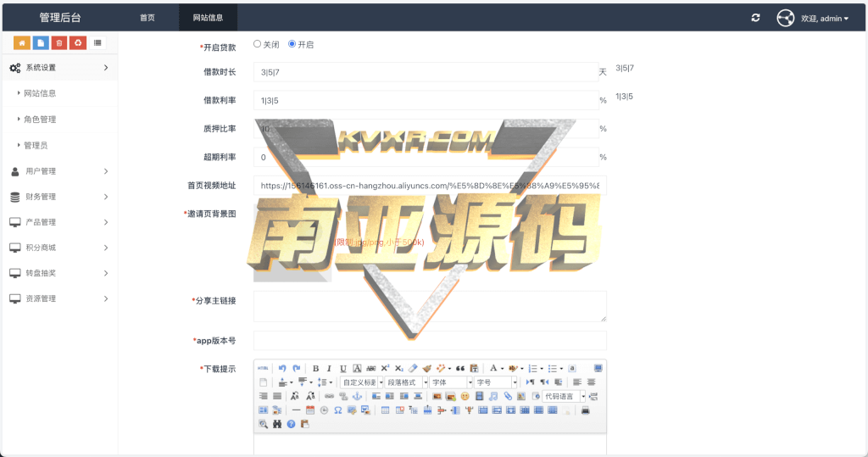The image size is (868, 457).
Task: Open the 自定义标题 dropdown in the editor
Action: 361,382
